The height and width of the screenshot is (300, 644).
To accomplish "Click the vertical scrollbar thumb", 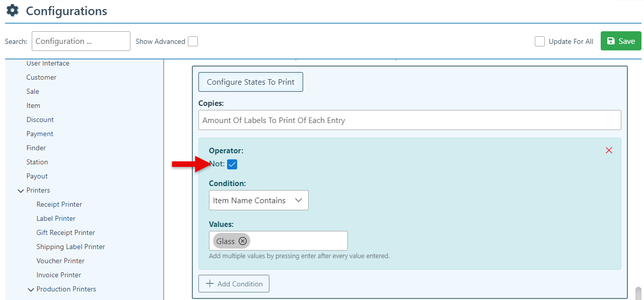I will coord(638,293).
